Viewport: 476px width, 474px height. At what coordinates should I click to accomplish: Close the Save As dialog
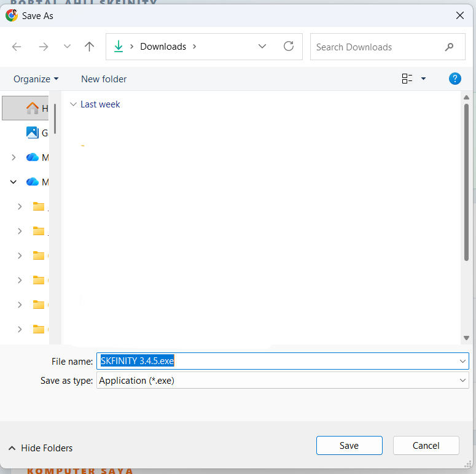[x=460, y=15]
